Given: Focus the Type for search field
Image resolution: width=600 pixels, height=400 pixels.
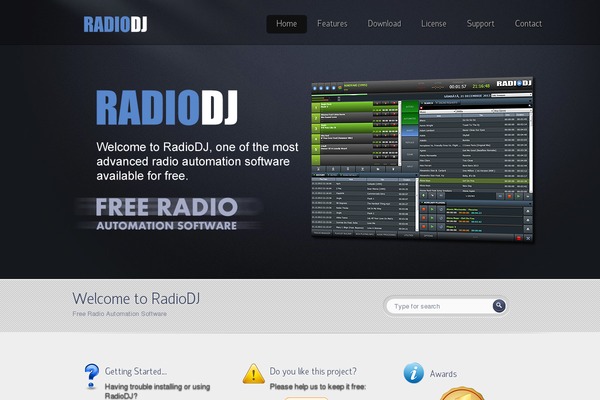Looking at the screenshot, I should pos(440,306).
